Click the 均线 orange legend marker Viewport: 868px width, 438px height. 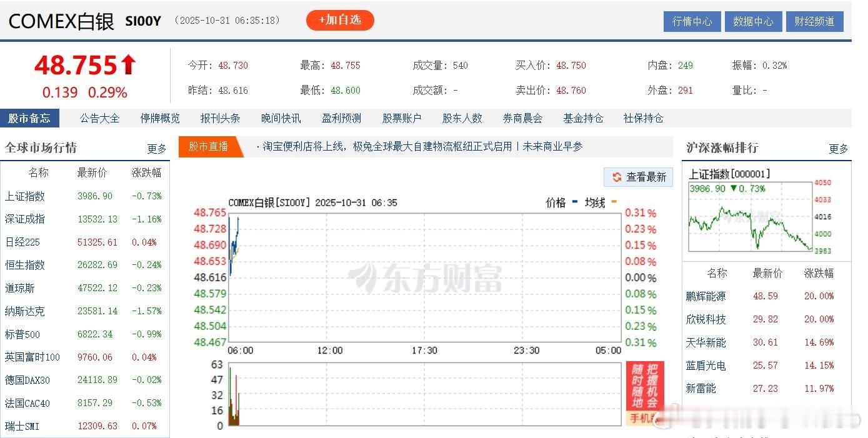613,202
